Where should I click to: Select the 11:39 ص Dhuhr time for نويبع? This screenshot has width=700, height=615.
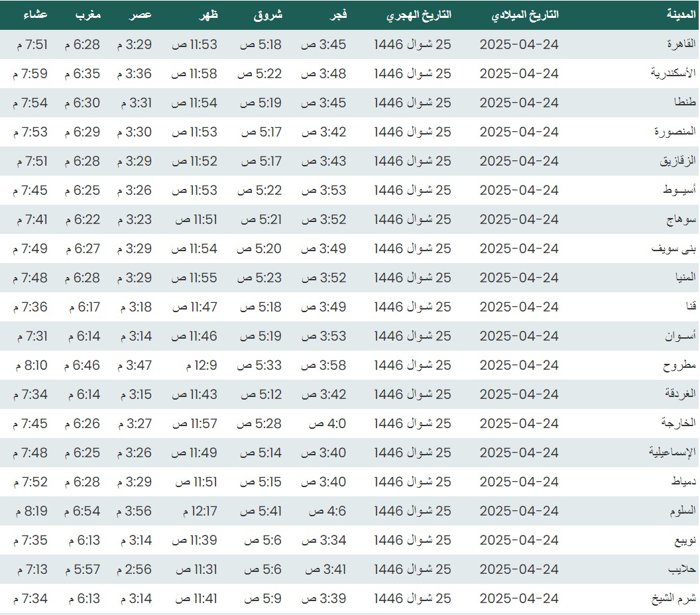[x=194, y=540]
